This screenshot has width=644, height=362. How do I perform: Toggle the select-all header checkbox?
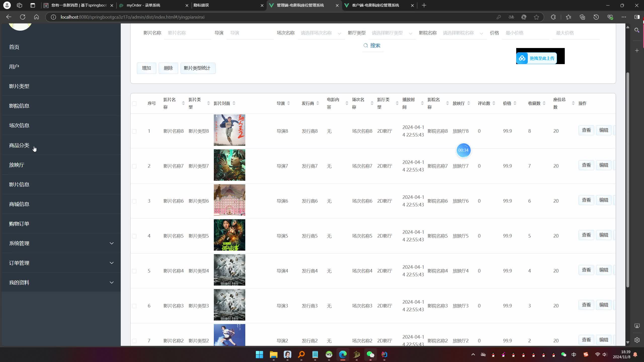click(134, 104)
